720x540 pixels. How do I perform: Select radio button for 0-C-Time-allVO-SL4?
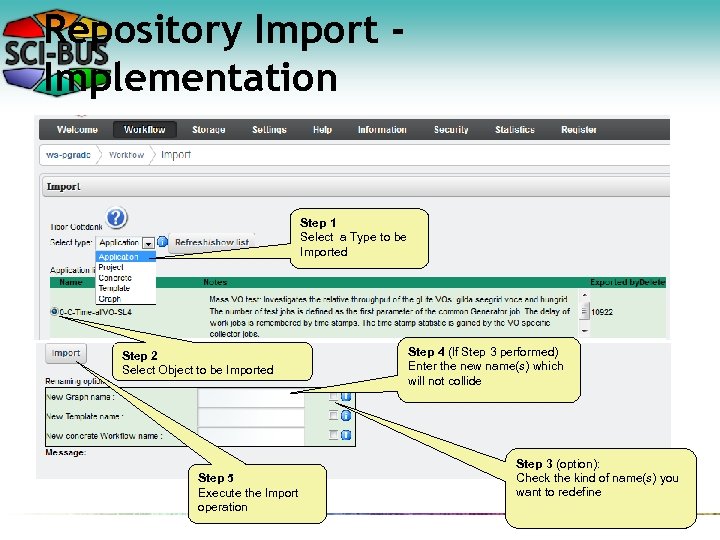tap(54, 311)
